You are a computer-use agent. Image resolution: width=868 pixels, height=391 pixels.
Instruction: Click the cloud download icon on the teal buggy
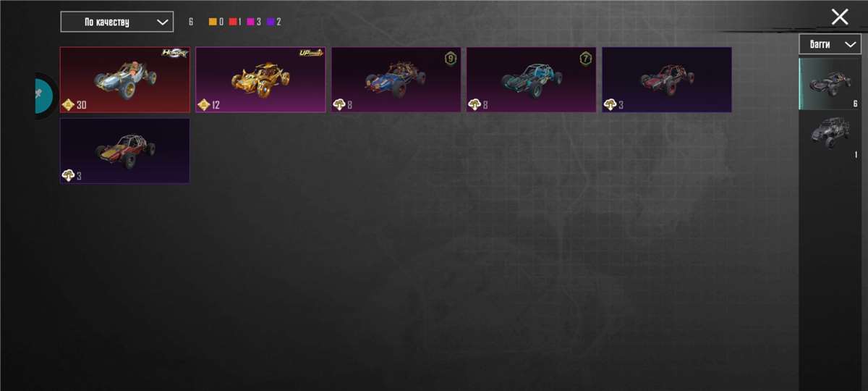pyautogui.click(x=475, y=105)
